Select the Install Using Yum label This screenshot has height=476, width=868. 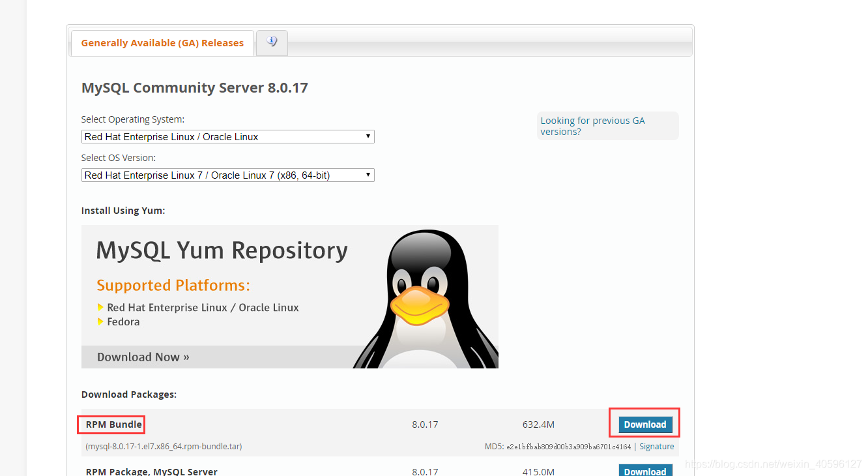(x=123, y=211)
